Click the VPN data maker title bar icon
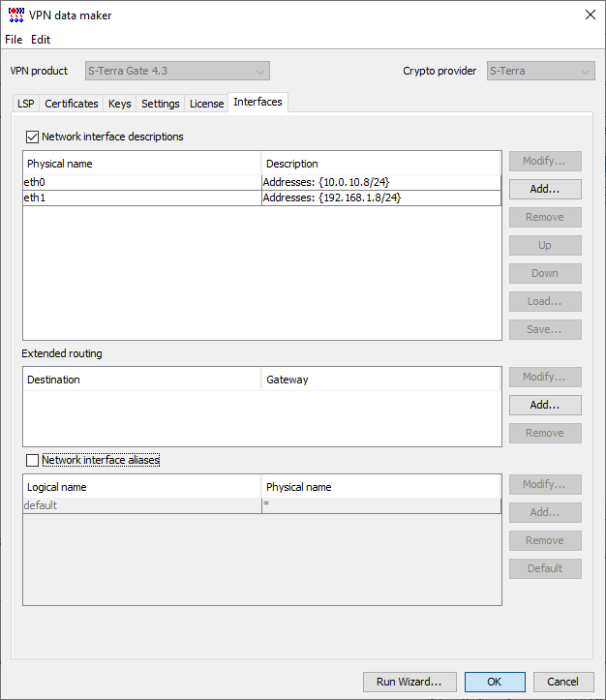 (x=15, y=14)
